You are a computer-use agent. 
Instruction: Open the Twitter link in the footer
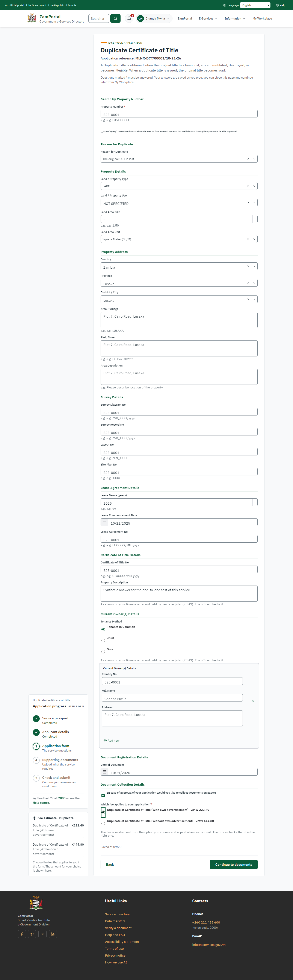tap(32, 934)
